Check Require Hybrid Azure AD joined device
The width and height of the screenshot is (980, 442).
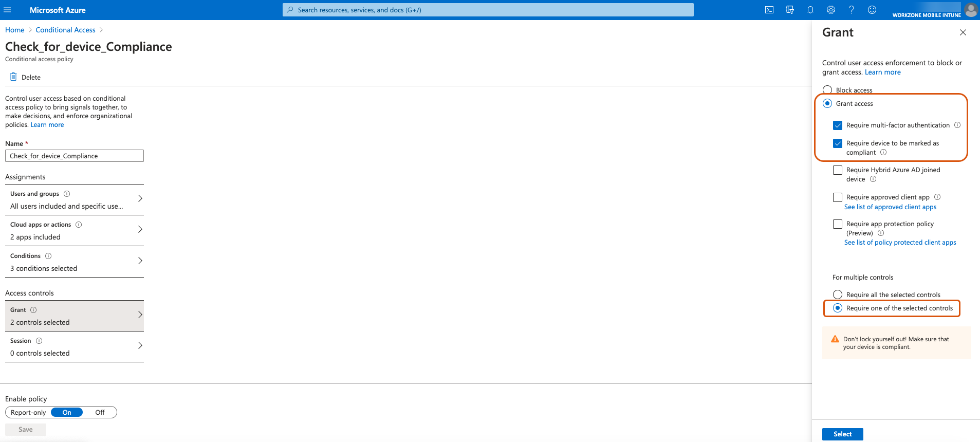pyautogui.click(x=838, y=170)
